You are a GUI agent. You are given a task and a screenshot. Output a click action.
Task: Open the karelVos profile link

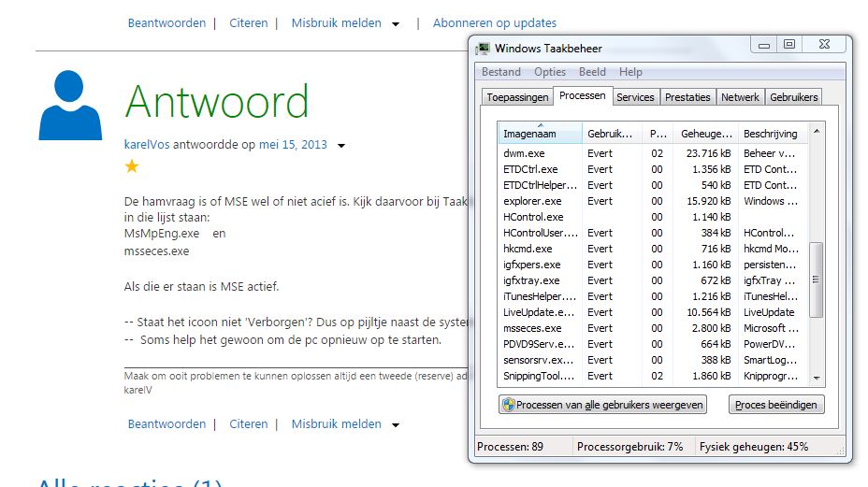coord(147,145)
